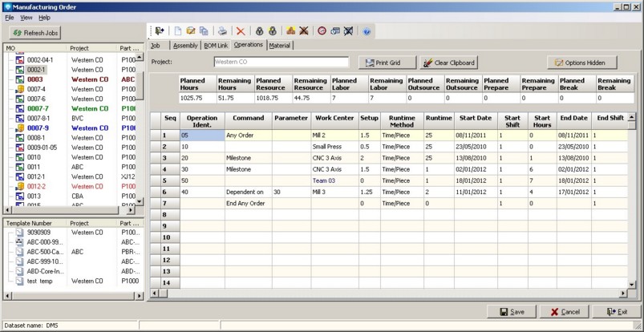Image resolution: width=644 pixels, height=332 pixels.
Task: Switch to the Material tab
Action: tap(280, 46)
